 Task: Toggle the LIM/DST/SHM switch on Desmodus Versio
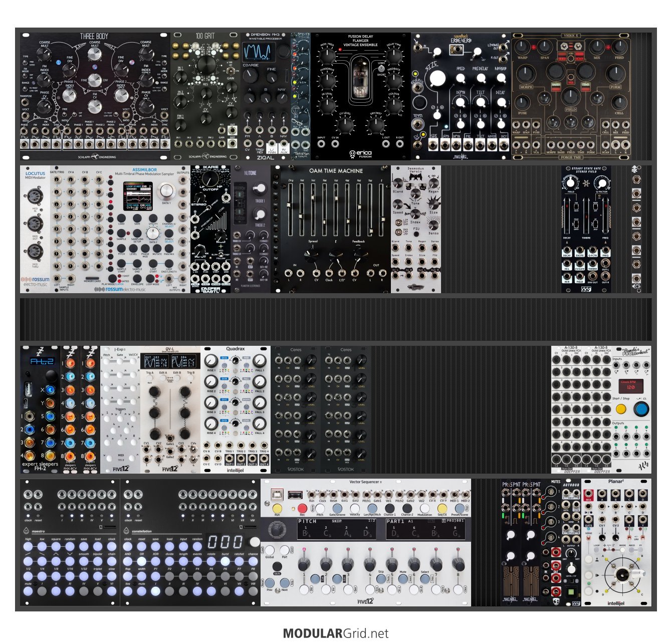[x=398, y=222]
